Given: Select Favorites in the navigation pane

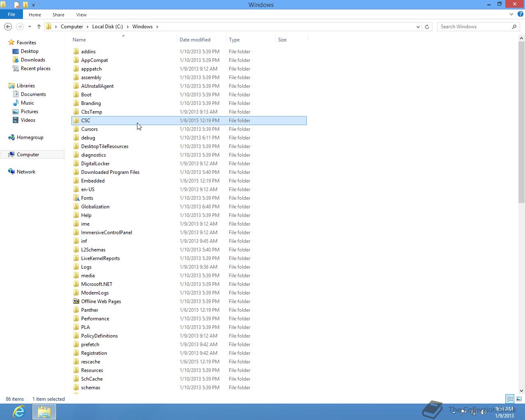Looking at the screenshot, I should pyautogui.click(x=26, y=43).
